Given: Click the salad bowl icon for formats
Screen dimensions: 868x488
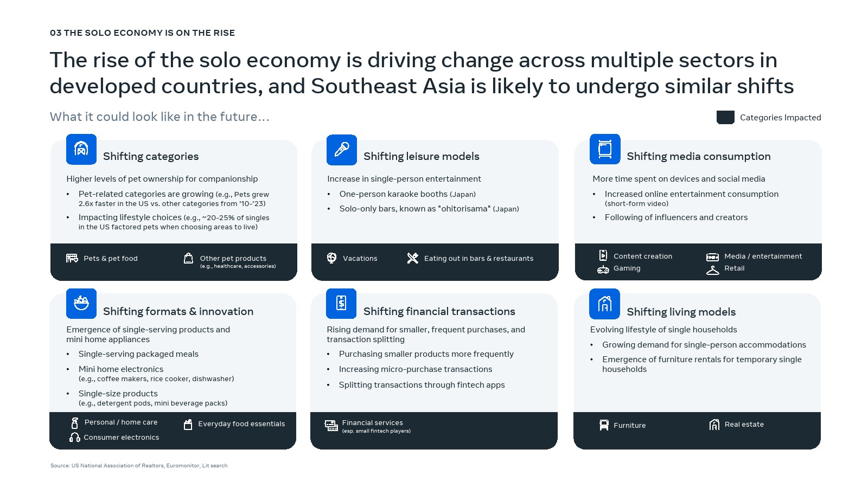Looking at the screenshot, I should pos(81,304).
